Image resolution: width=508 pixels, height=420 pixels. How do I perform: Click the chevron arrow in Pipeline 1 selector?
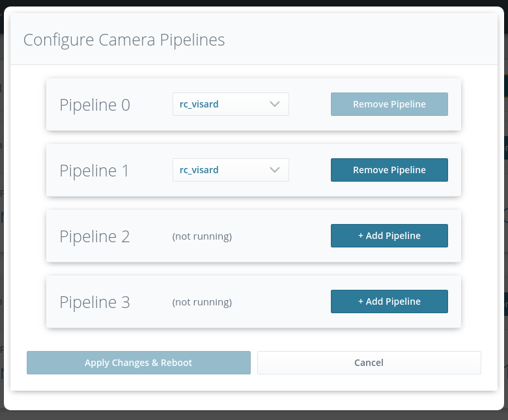(274, 170)
